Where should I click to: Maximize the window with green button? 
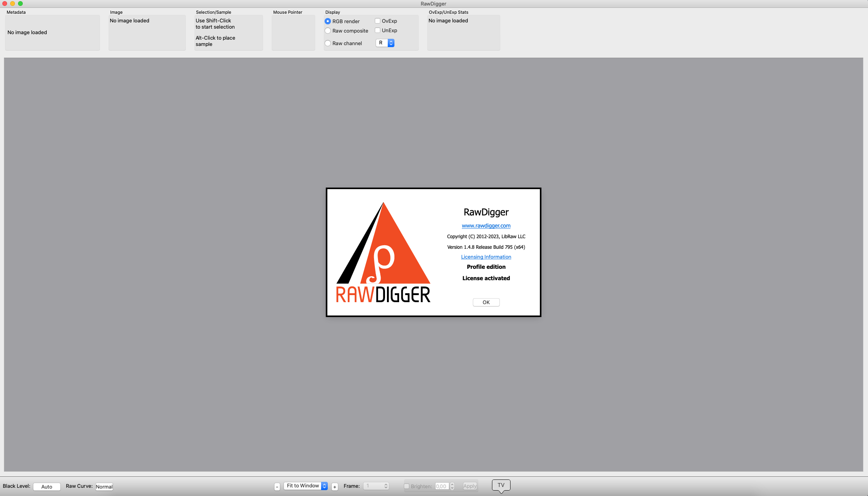coord(20,4)
